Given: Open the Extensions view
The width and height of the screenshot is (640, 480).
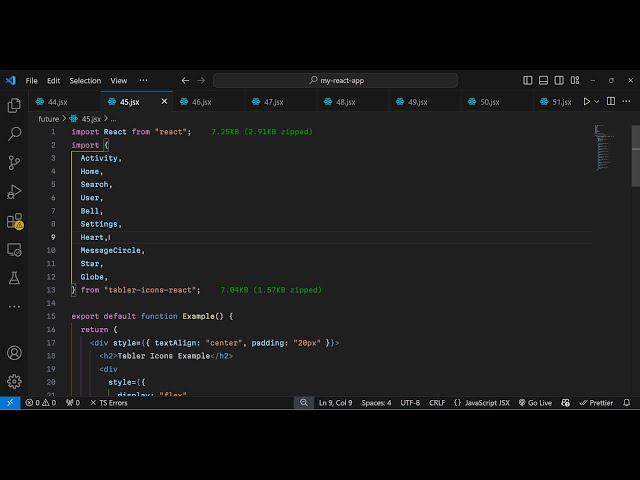Looking at the screenshot, I should (14, 220).
